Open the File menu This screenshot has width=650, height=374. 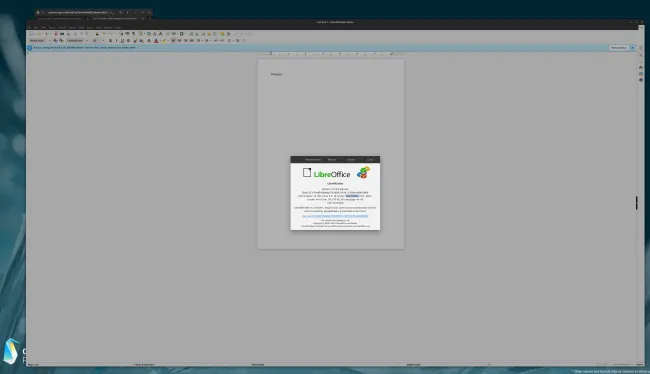[x=29, y=27]
